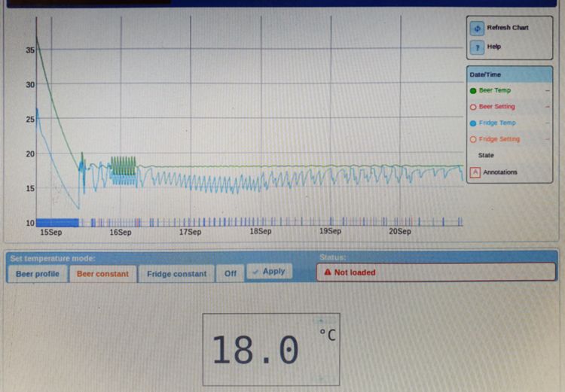Increase temperature with the up arrow above °C
The height and width of the screenshot is (392, 565).
[x=322, y=321]
